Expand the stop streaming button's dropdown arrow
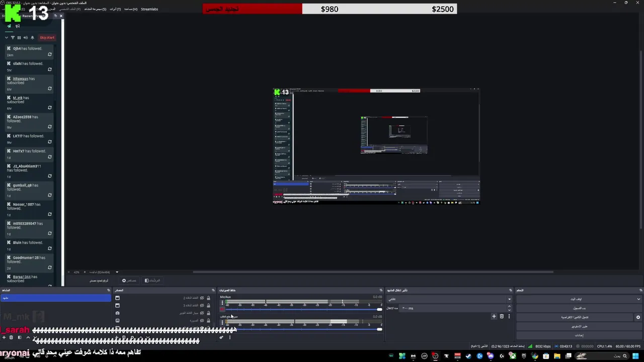 coord(638,299)
